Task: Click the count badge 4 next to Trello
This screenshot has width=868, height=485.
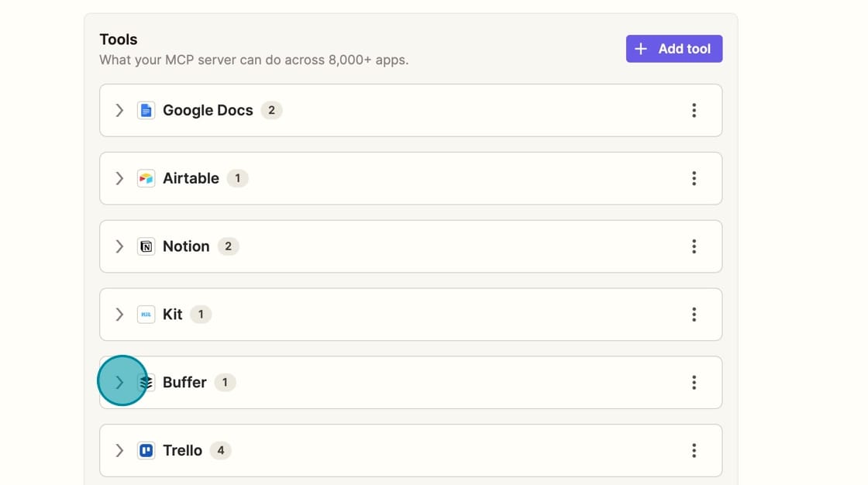Action: coord(220,451)
